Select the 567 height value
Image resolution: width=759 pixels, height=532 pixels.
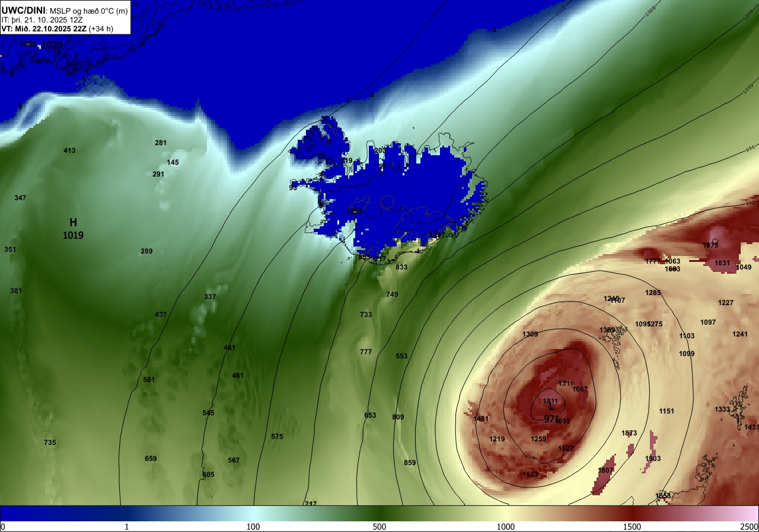234,460
